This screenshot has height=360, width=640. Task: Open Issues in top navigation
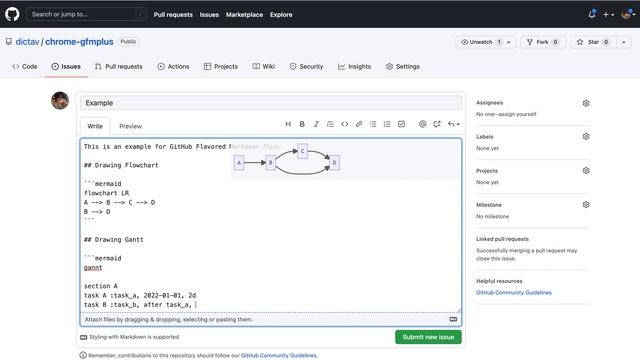209,15
